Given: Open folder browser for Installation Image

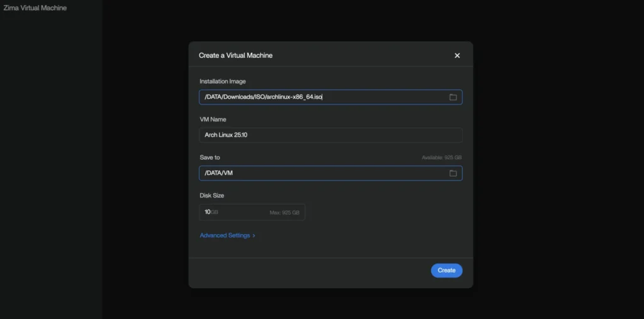Looking at the screenshot, I should pos(453,97).
